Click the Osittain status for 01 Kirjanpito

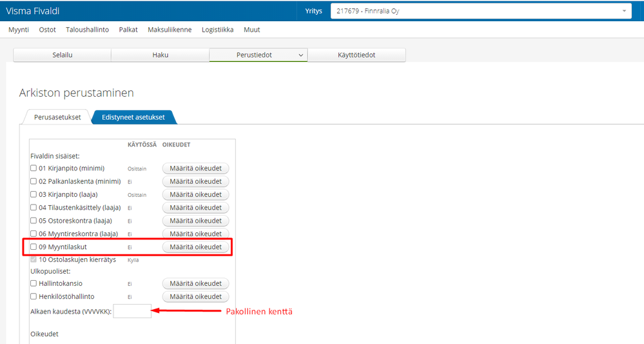click(137, 168)
